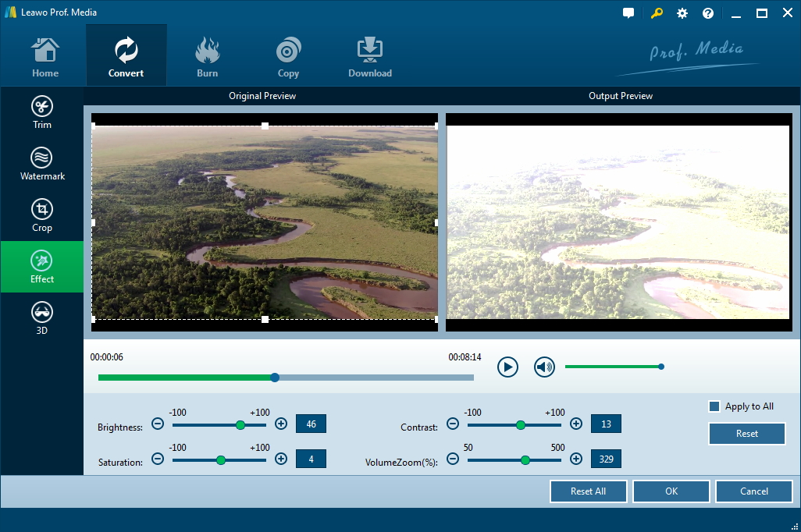
Task: Click the Effect sidebar icon
Action: pos(42,267)
